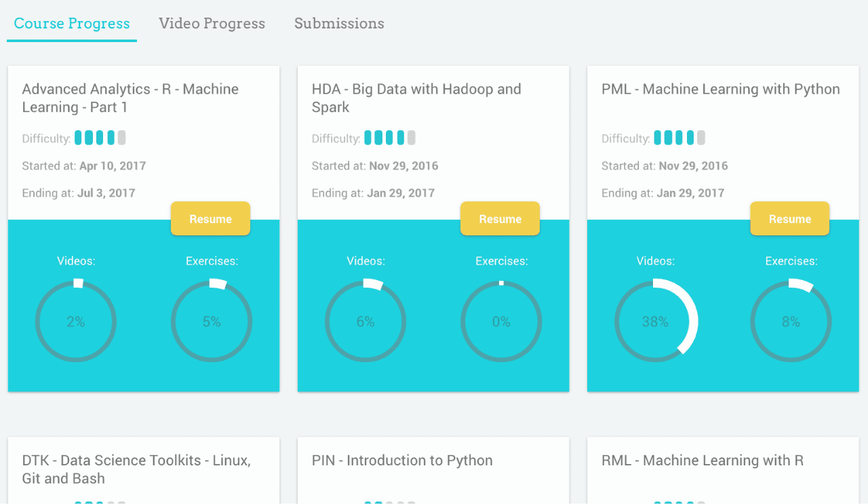868x504 pixels.
Task: Click PML course 'Nov 29, 2016' start date
Action: pos(693,166)
